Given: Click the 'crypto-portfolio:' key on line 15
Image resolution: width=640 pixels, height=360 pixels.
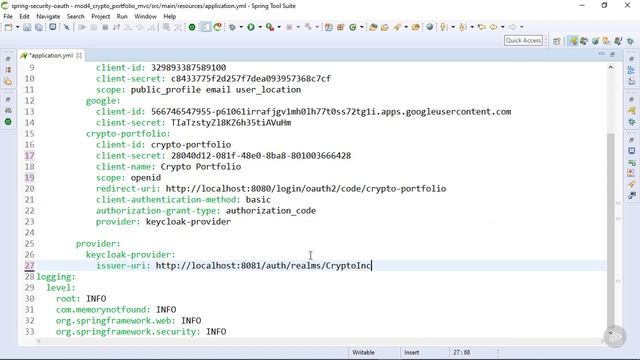Looking at the screenshot, I should coord(128,134).
